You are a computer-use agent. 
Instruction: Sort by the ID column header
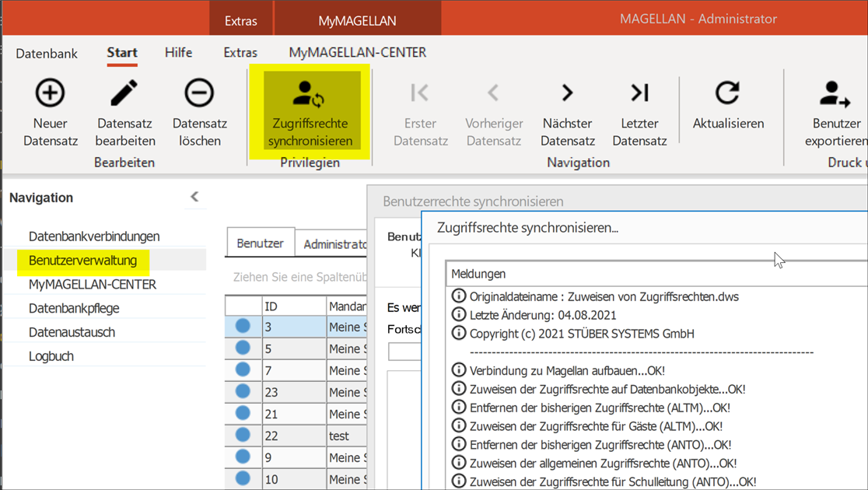coord(294,306)
